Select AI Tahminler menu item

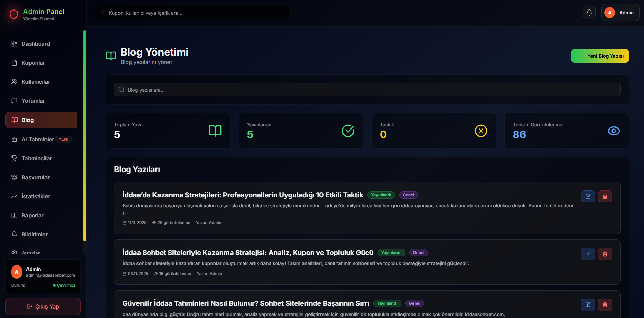pos(38,139)
